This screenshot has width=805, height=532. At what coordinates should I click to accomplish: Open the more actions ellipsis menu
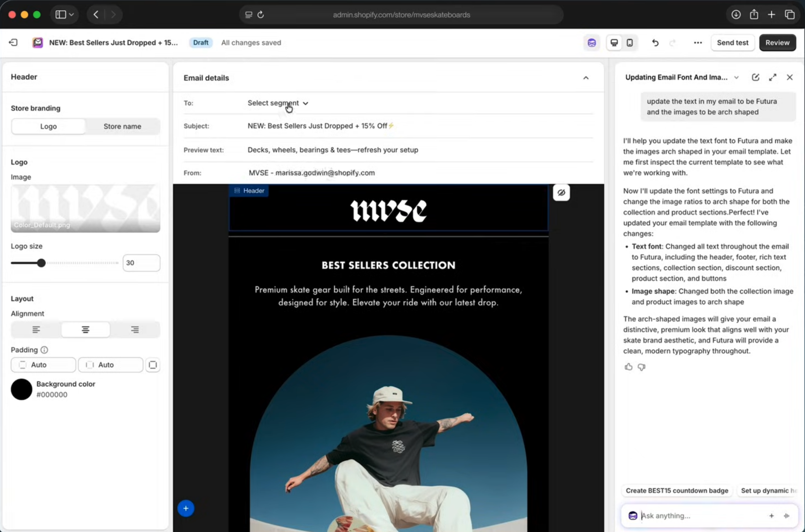[x=698, y=43]
